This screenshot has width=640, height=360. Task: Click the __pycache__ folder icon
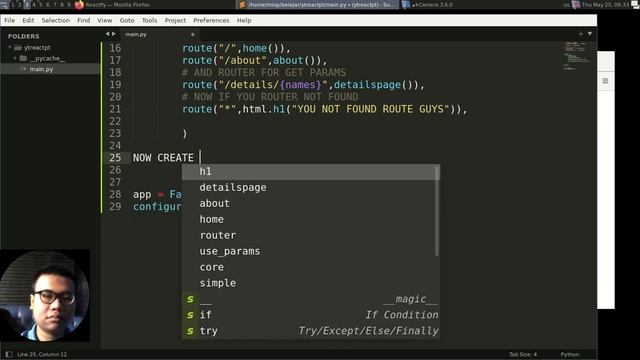[23, 58]
